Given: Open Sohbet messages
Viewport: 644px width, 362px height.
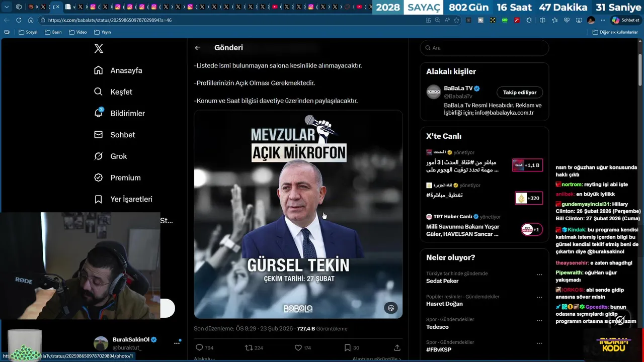Looking at the screenshot, I should tap(114, 135).
